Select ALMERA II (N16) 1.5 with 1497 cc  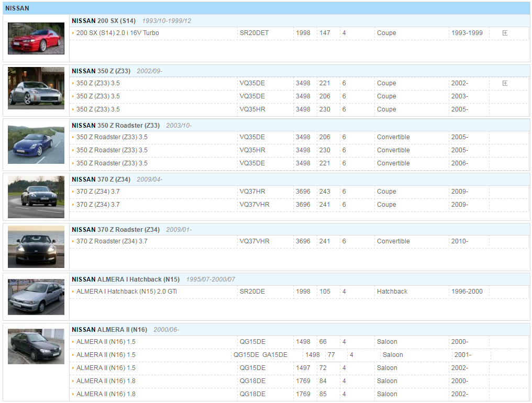(106, 368)
